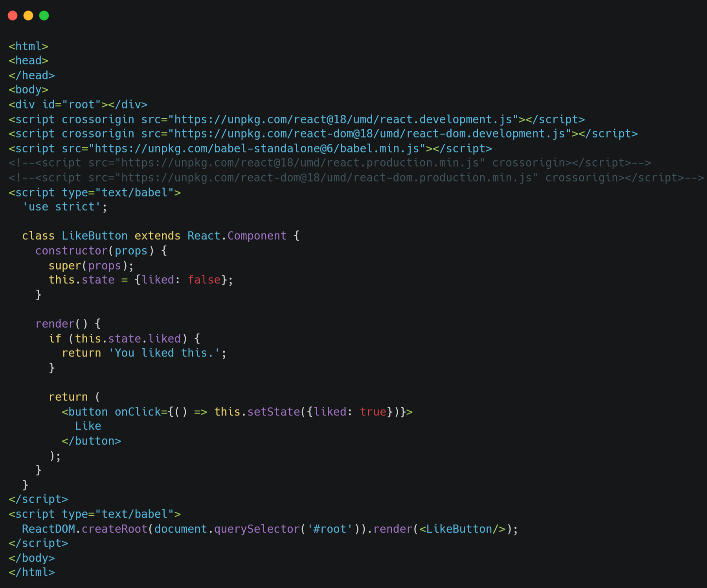The width and height of the screenshot is (707, 588).
Task: Click the div id="root" line
Action: pos(78,105)
